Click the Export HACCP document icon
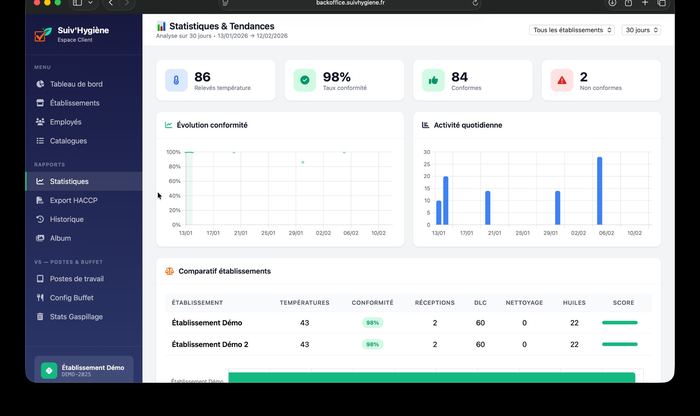Viewport: 700px width, 416px height. pyautogui.click(x=40, y=200)
